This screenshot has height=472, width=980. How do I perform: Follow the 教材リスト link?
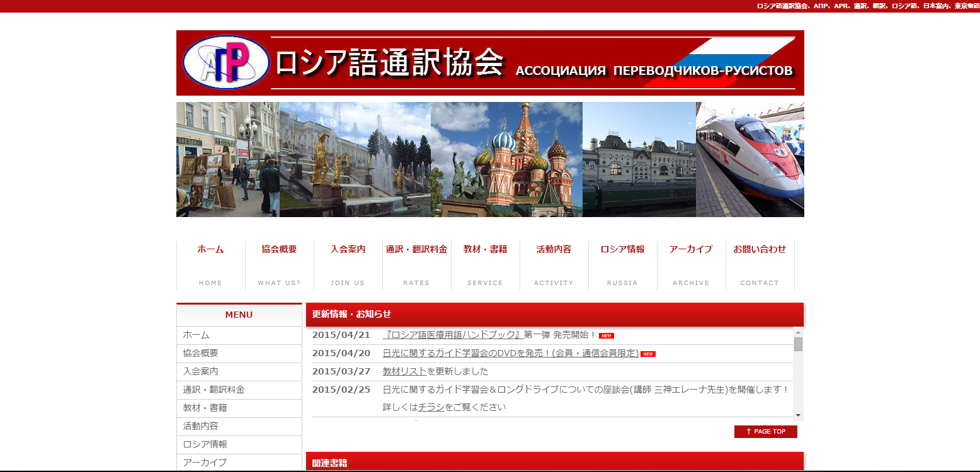[405, 371]
